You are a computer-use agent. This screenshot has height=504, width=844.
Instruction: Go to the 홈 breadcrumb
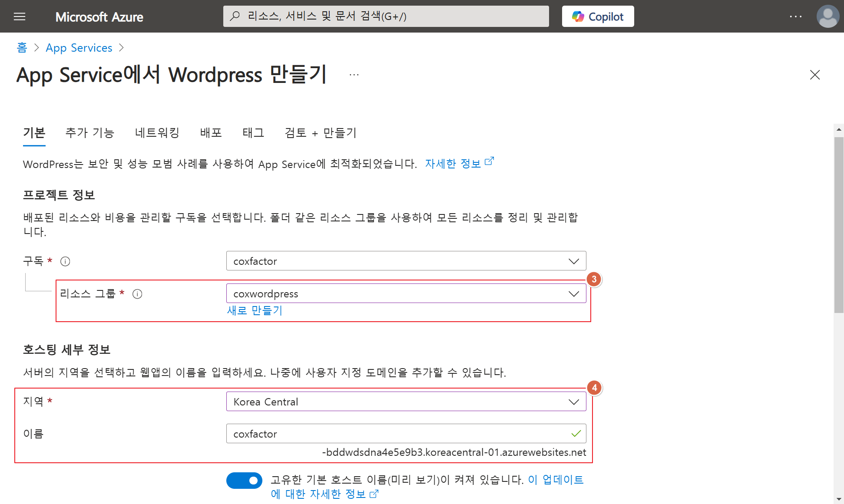pyautogui.click(x=22, y=48)
